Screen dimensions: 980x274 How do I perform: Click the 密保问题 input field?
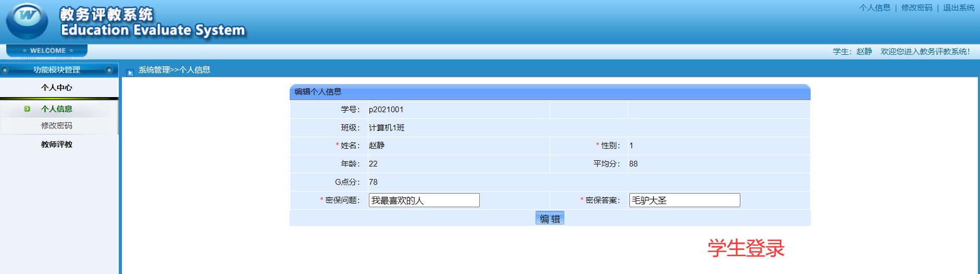tap(424, 200)
